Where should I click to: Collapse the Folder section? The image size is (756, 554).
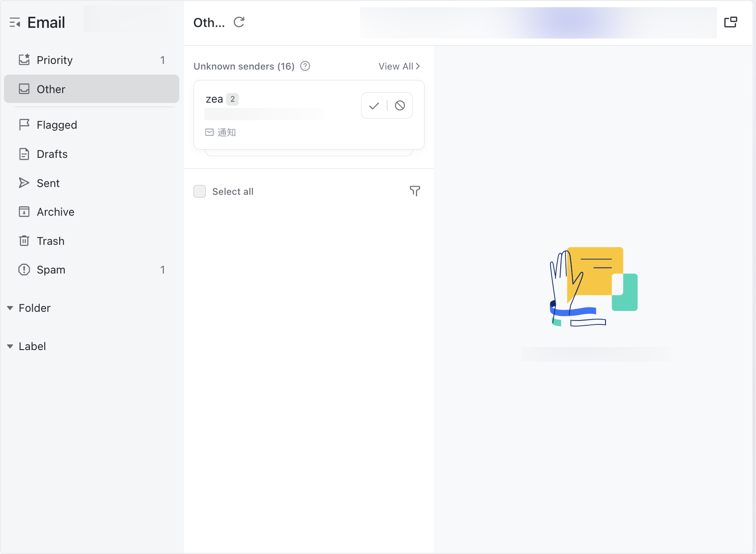[10, 307]
